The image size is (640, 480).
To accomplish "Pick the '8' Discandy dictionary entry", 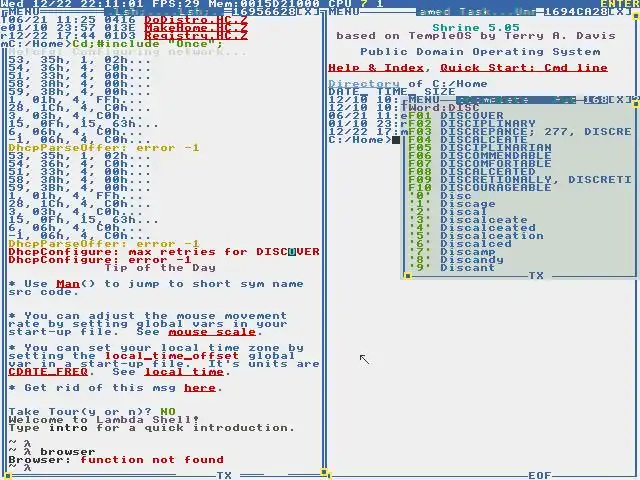I will pyautogui.click(x=456, y=260).
